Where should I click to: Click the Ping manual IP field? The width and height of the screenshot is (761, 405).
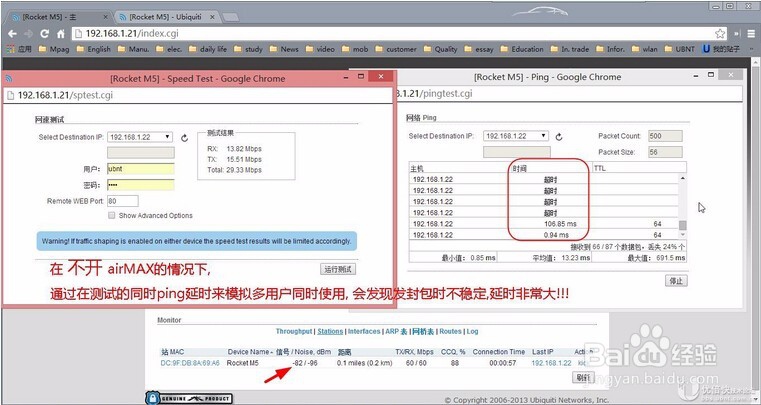click(517, 152)
